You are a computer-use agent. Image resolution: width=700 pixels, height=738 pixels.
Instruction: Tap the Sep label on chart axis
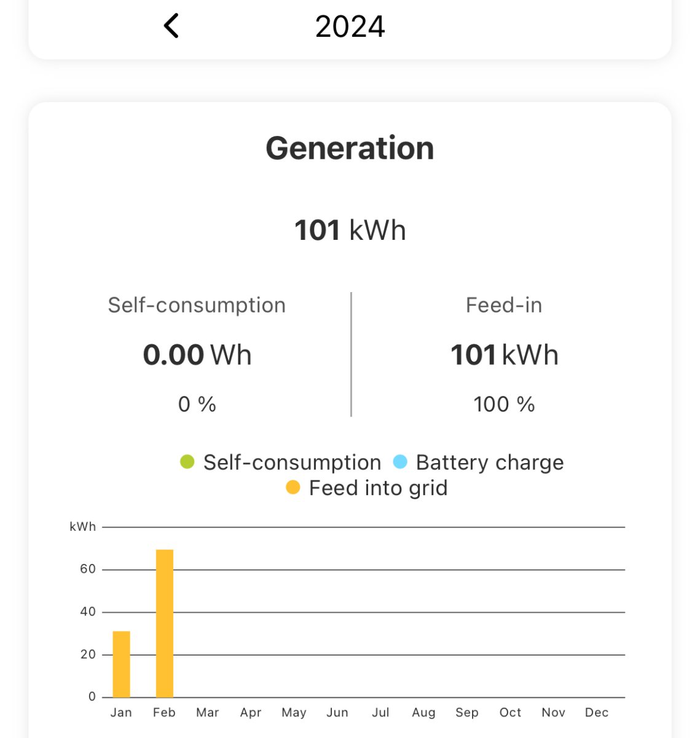pos(467,712)
